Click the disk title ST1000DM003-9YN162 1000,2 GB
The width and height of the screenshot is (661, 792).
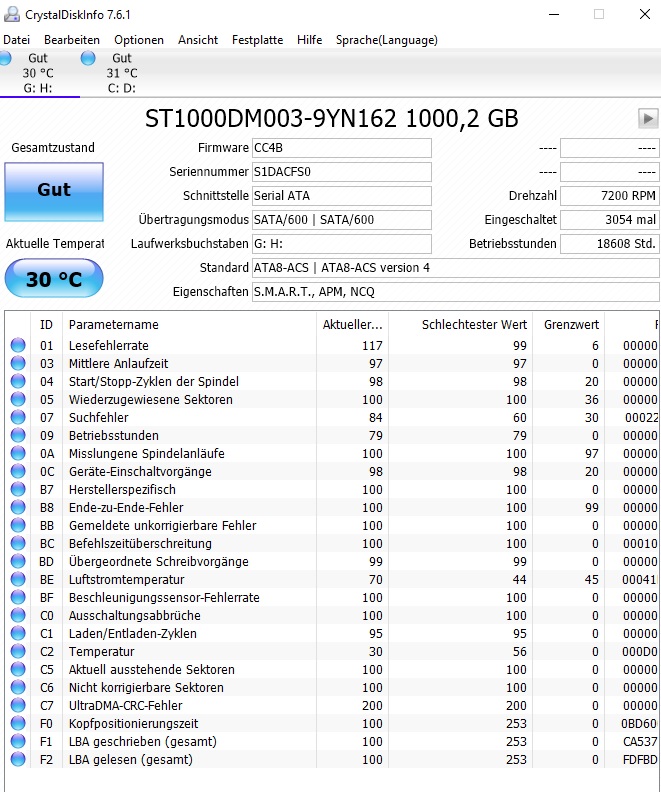332,119
